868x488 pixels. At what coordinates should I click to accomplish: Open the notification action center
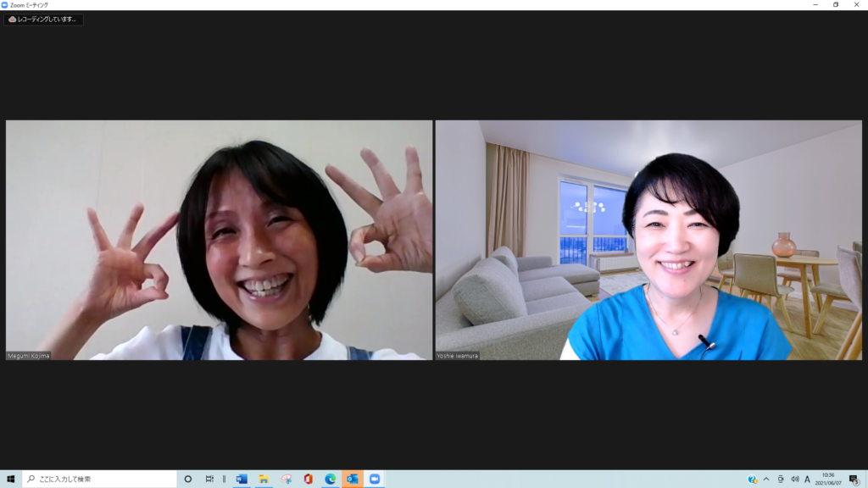(x=854, y=479)
